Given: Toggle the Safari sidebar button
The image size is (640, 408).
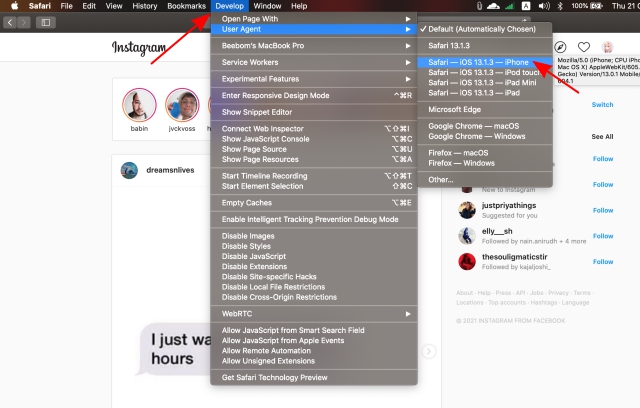Looking at the screenshot, I should coord(46,22).
